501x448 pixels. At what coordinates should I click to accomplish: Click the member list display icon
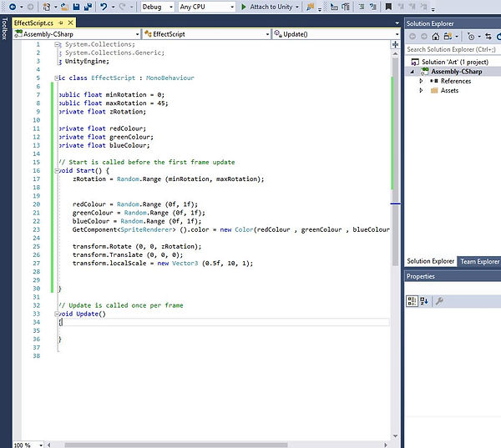(x=334, y=7)
